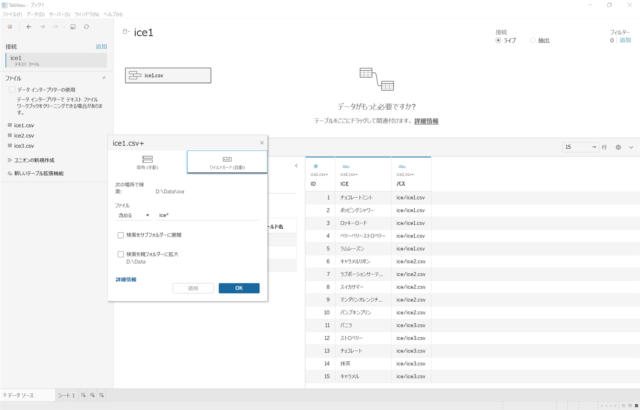Click the OK button in union dialog
This screenshot has height=410, width=640.
(238, 288)
